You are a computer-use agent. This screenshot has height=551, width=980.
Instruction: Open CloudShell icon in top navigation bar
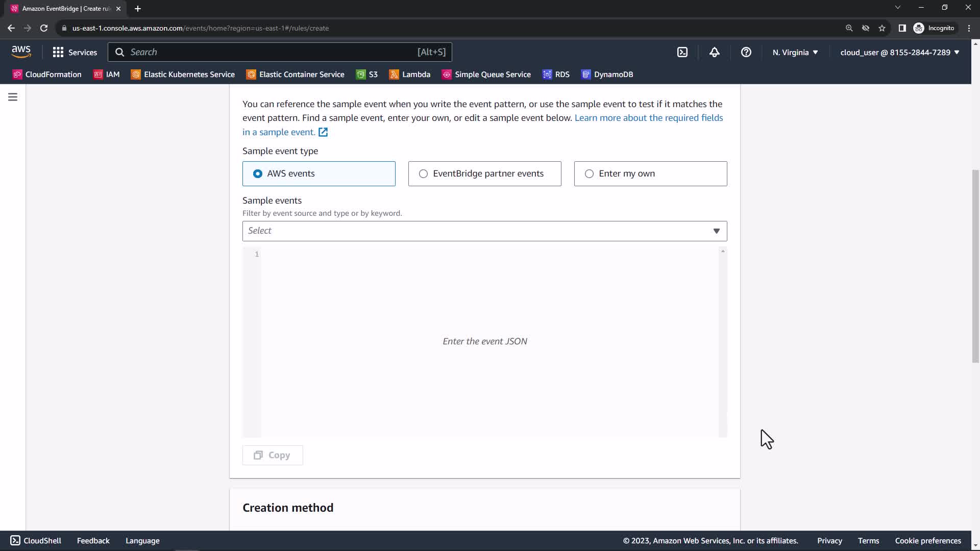pos(682,52)
